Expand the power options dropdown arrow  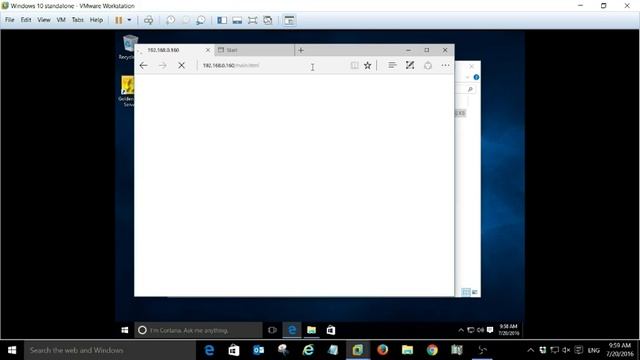[129, 20]
